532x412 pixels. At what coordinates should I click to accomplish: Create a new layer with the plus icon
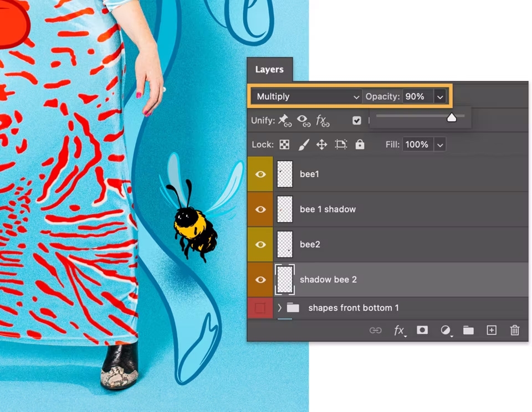(x=491, y=330)
